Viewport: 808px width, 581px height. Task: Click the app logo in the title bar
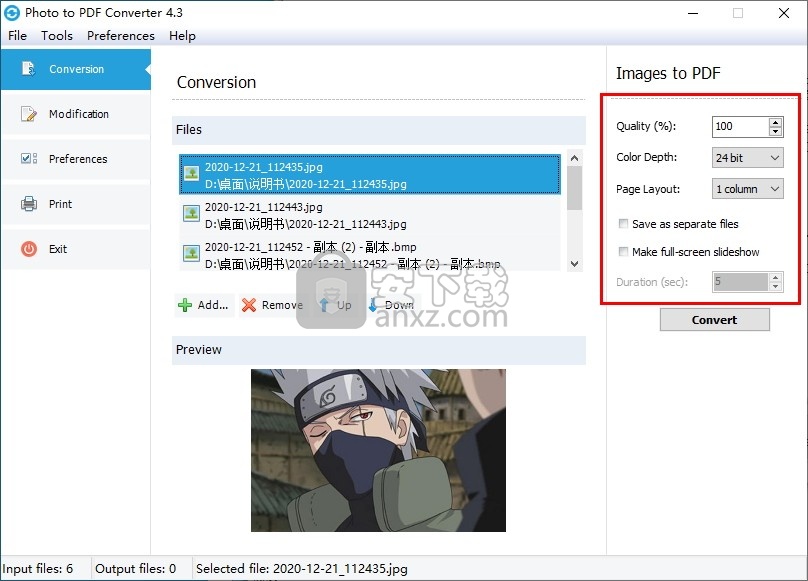12,13
